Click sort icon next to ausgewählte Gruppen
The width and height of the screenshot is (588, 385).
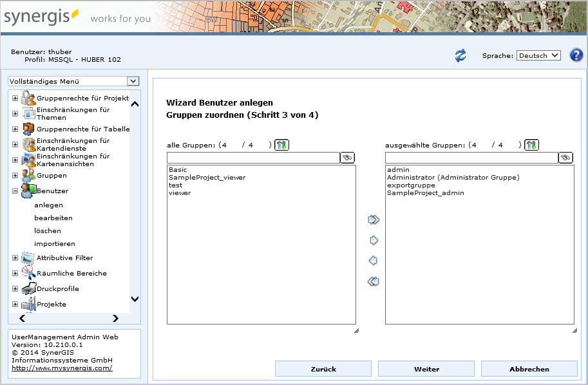click(x=531, y=145)
